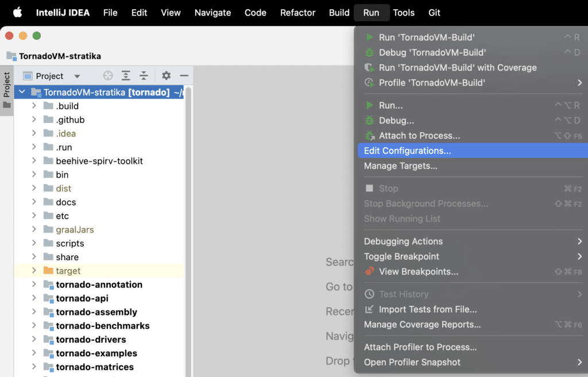Screen dimensions: 588x377
Task: Collapse the TornadoVM-stratika root node
Action: pos(22,92)
